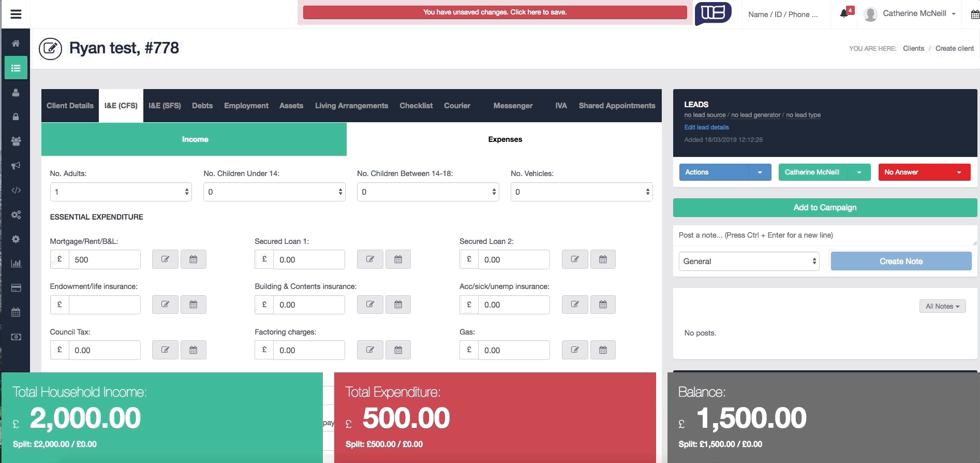Open the Living Arrangements tab
Viewport: 980px width, 463px height.
[x=351, y=106]
